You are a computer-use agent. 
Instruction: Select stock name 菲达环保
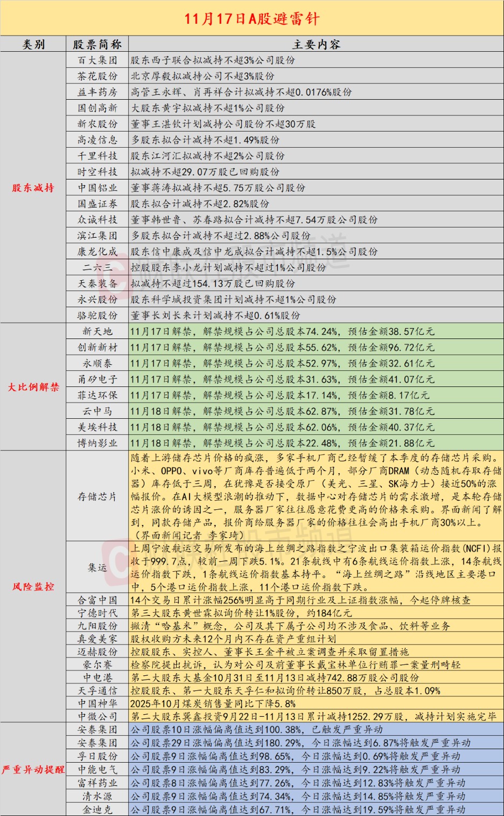[97, 395]
